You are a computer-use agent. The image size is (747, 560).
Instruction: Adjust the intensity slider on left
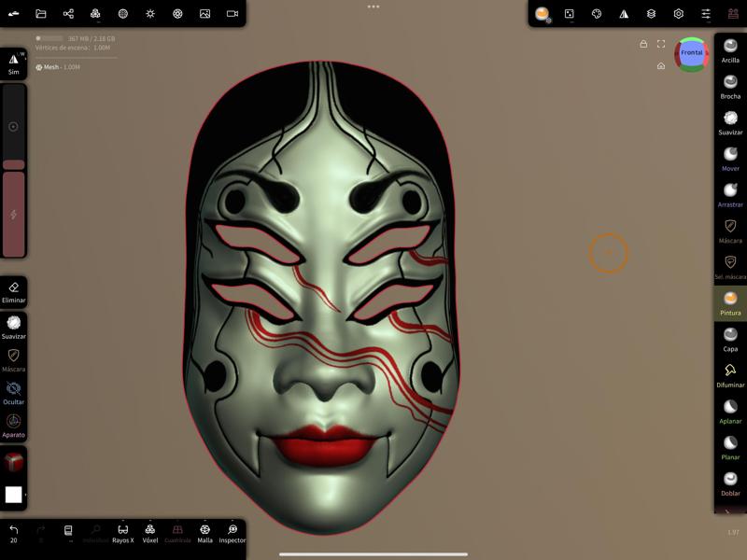pyautogui.click(x=13, y=215)
